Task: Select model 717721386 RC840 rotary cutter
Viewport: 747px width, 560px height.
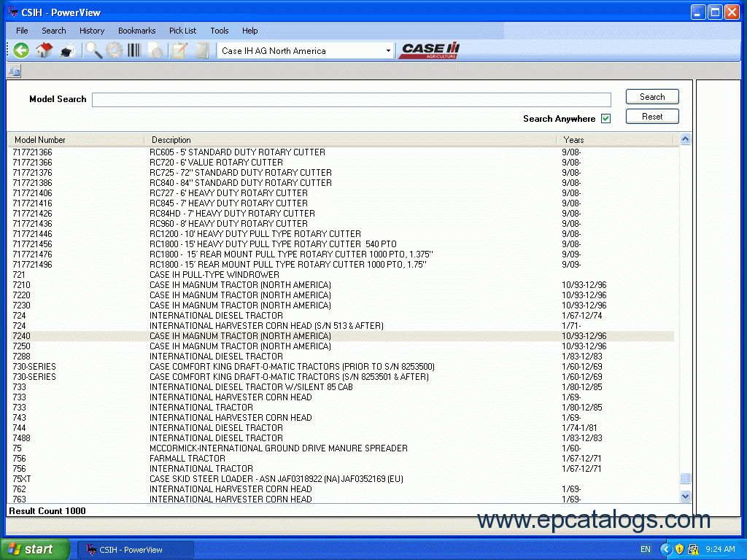Action: tap(343, 183)
